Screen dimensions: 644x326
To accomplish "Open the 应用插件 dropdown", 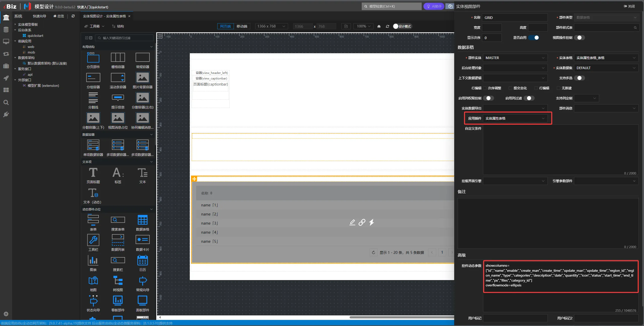I will 515,118.
